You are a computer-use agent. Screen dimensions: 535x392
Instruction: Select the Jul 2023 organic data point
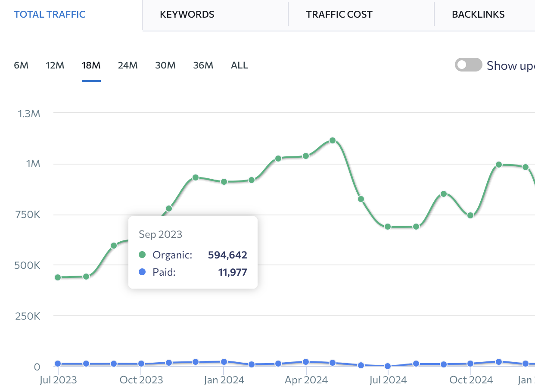pyautogui.click(x=58, y=277)
